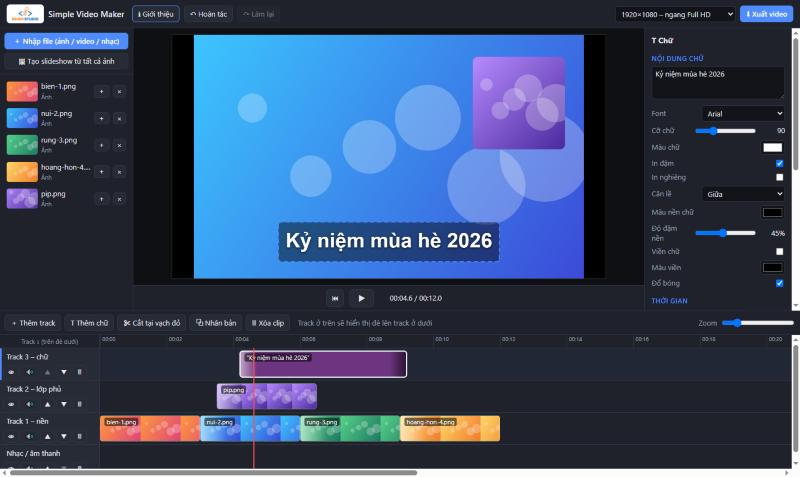The width and height of the screenshot is (800, 477).
Task: Remove nui-2.png from media list
Action: tap(119, 118)
